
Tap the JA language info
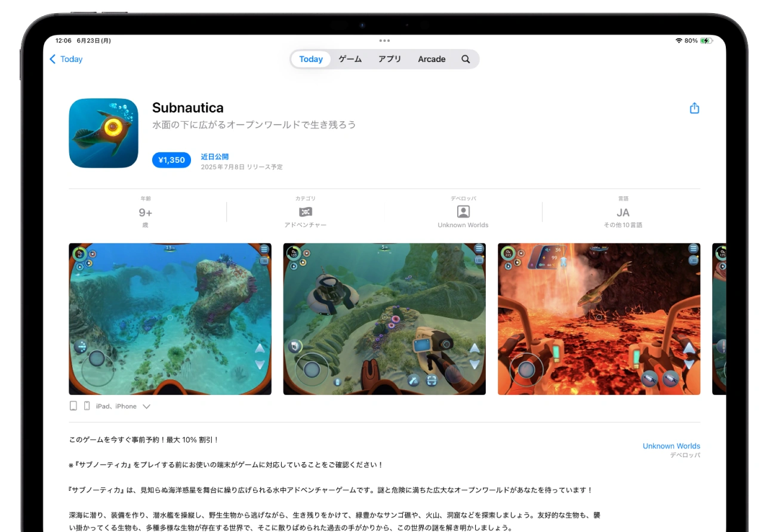point(623,212)
